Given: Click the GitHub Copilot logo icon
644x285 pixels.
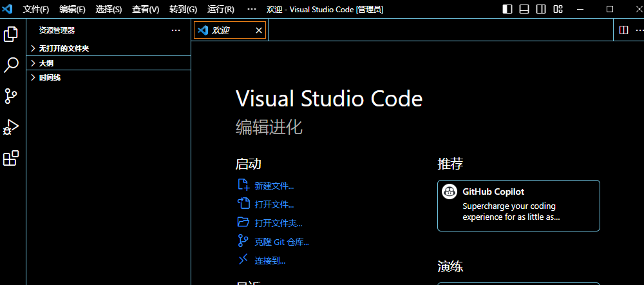Looking at the screenshot, I should coord(450,192).
